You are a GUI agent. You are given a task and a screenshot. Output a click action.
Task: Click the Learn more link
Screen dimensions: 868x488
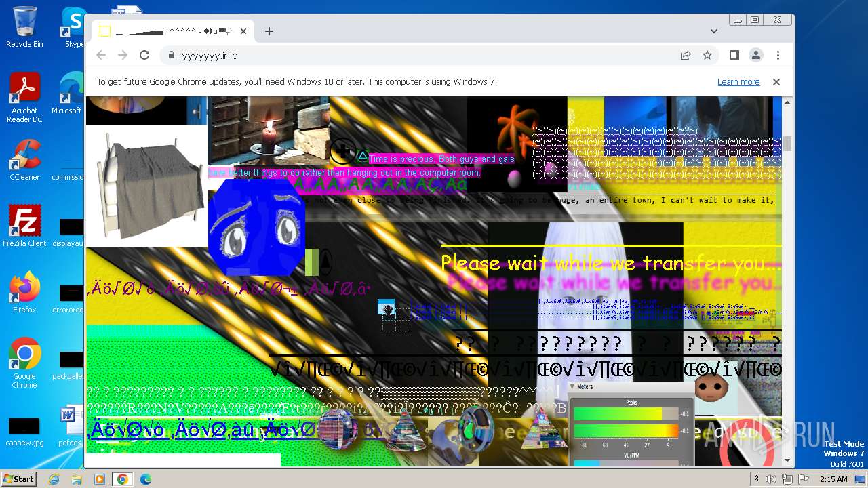pyautogui.click(x=738, y=81)
